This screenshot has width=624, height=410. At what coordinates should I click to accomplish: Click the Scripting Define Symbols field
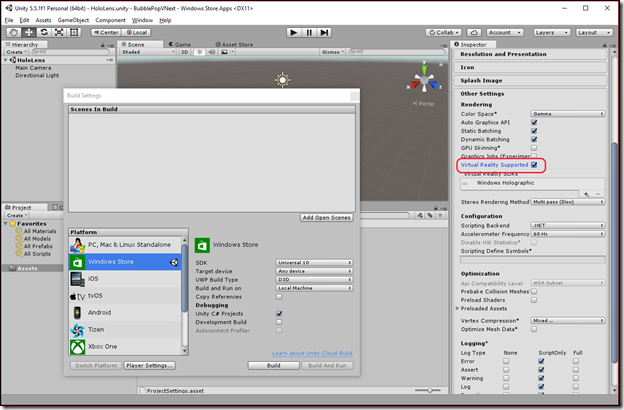(x=532, y=260)
